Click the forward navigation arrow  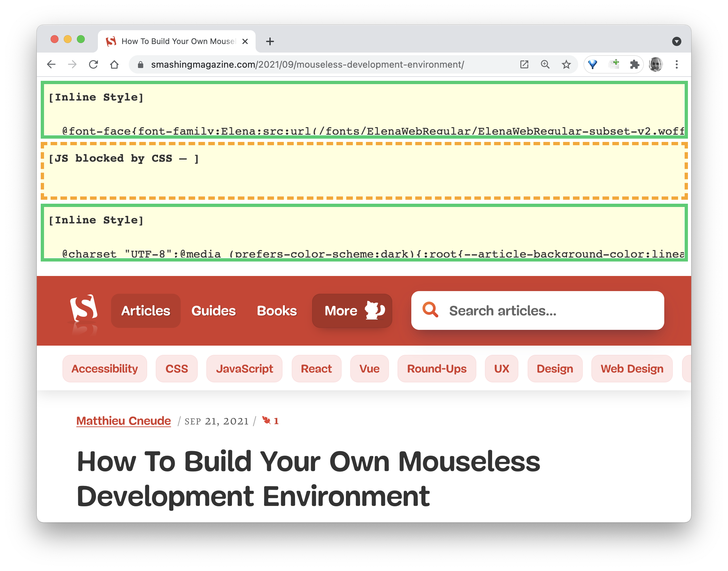pyautogui.click(x=73, y=64)
